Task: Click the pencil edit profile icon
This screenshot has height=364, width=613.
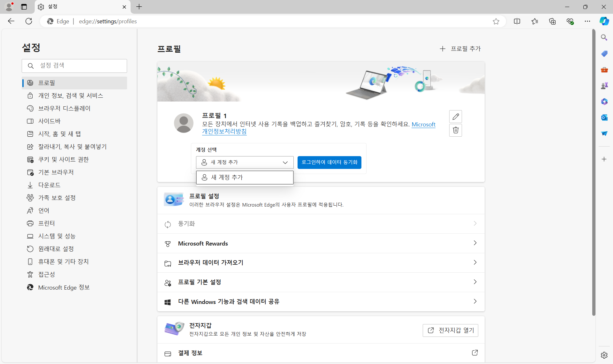Action: tap(456, 117)
